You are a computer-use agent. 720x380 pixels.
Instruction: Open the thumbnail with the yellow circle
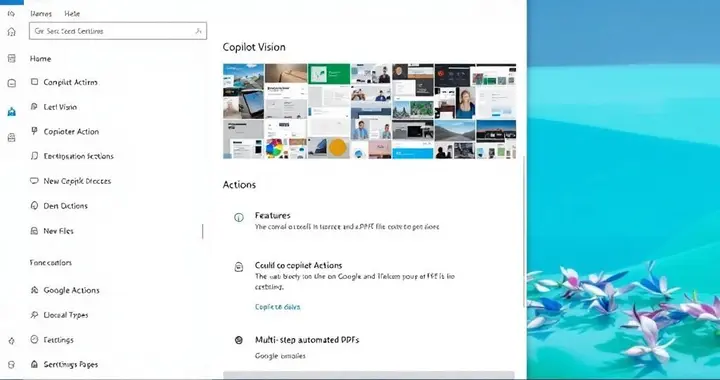click(338, 148)
